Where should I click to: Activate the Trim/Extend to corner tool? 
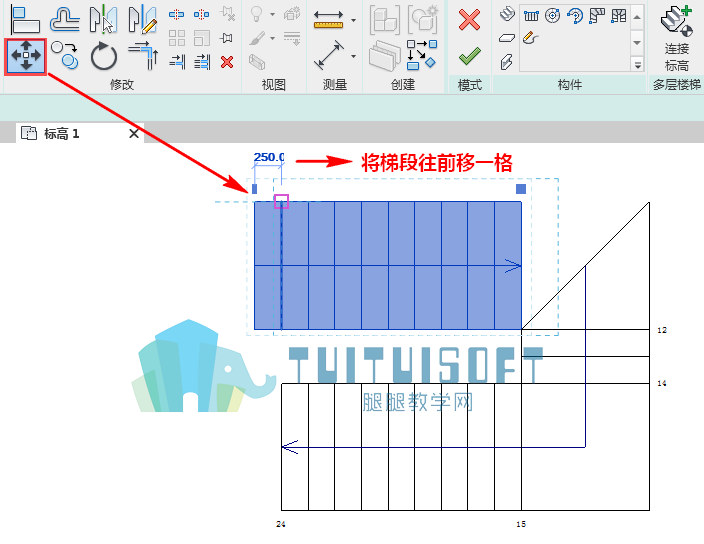coord(143,56)
